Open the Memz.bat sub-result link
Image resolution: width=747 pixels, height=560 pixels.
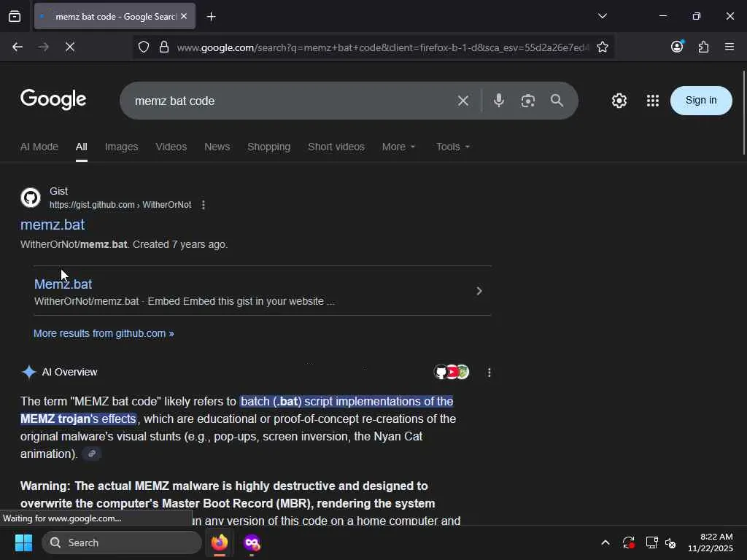[x=63, y=284]
